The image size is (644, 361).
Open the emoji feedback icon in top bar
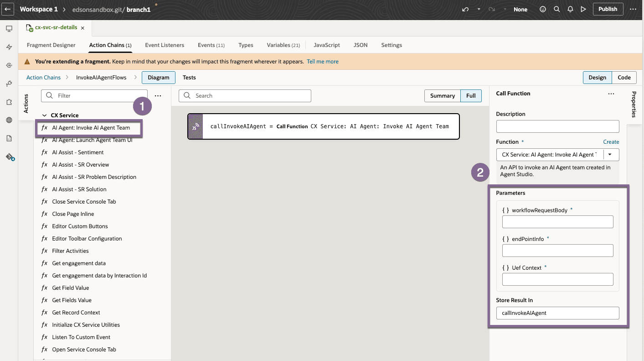click(x=542, y=9)
